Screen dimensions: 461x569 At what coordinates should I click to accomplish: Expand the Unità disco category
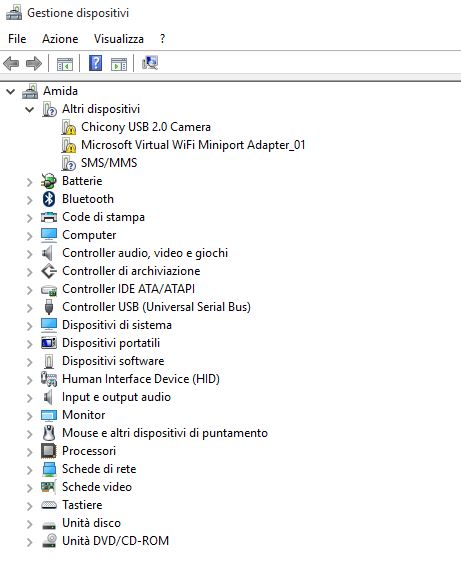point(30,524)
